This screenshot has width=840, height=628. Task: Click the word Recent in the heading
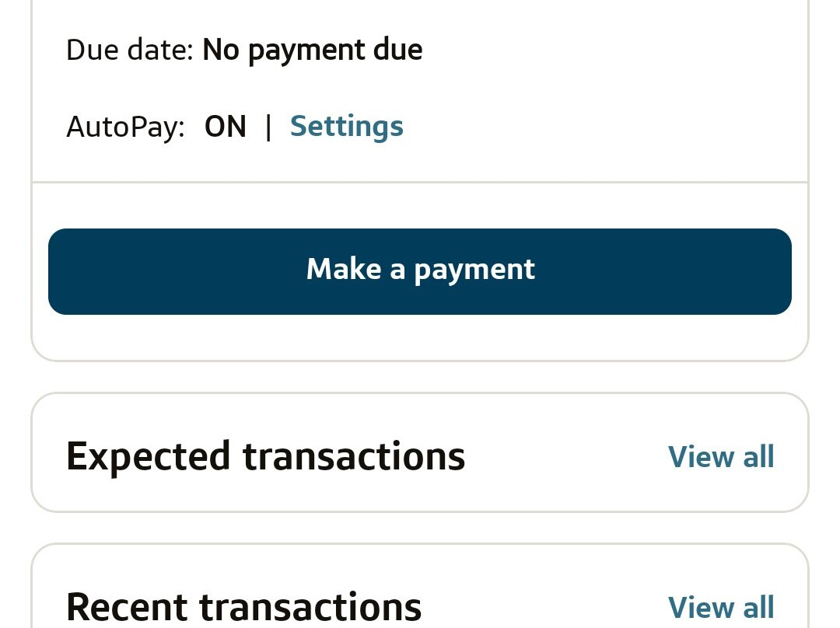[x=126, y=607]
